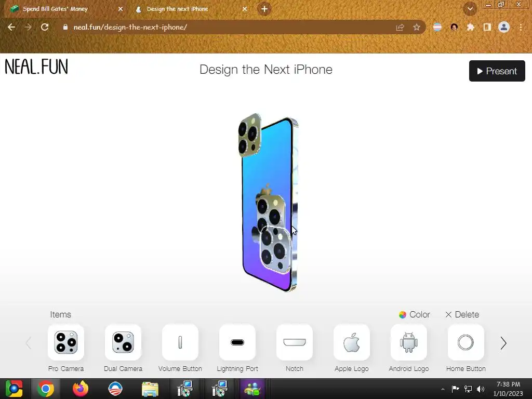
Task: Open the NEAL.FUN home logo
Action: coord(36,66)
